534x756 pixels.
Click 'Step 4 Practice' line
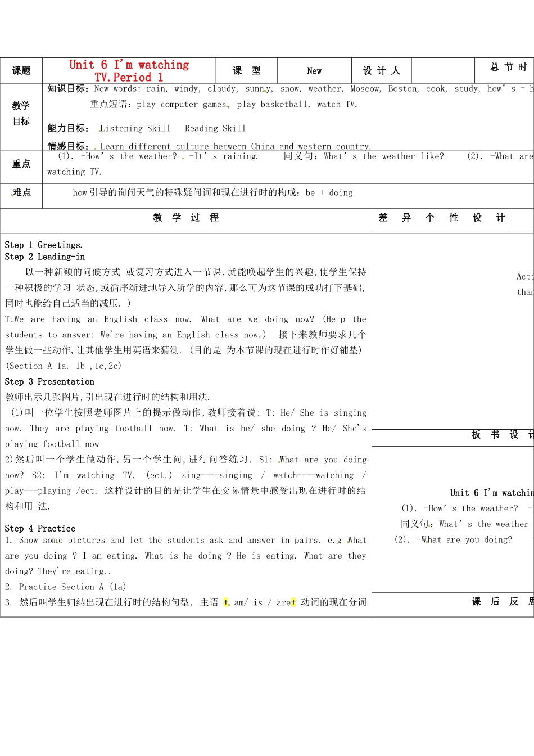point(40,529)
